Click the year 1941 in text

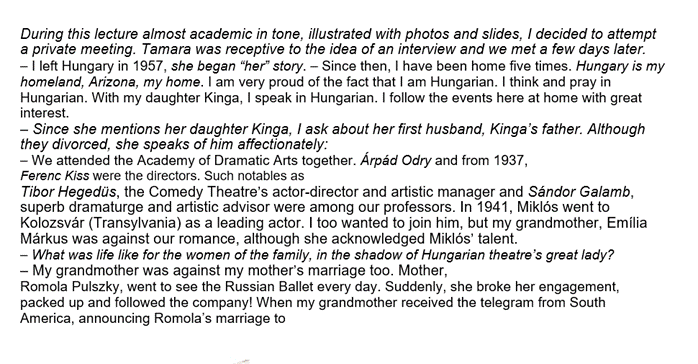tap(493, 207)
